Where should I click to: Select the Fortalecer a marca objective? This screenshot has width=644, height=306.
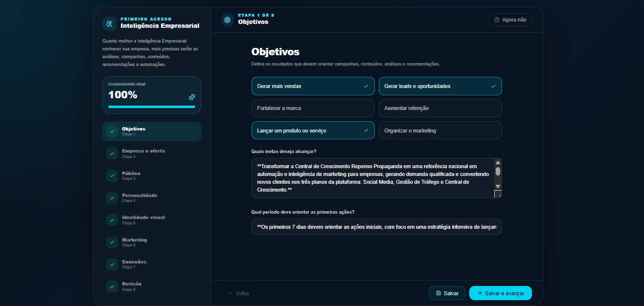[x=313, y=108]
